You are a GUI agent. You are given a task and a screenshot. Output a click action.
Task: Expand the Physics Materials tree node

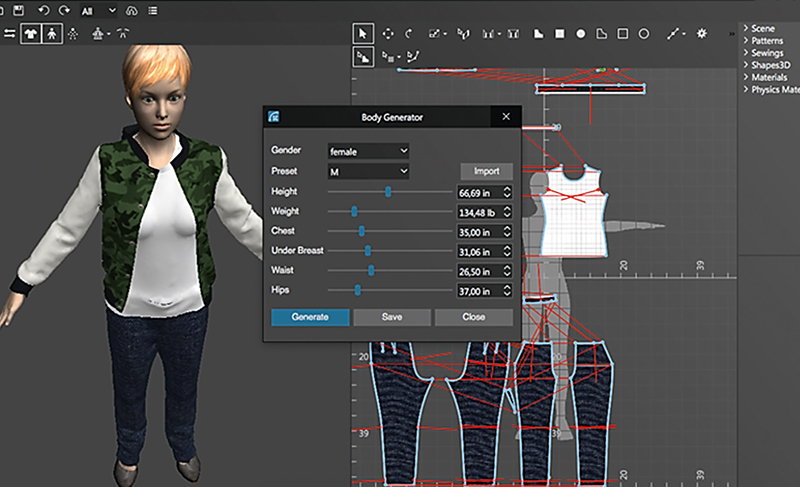click(745, 89)
